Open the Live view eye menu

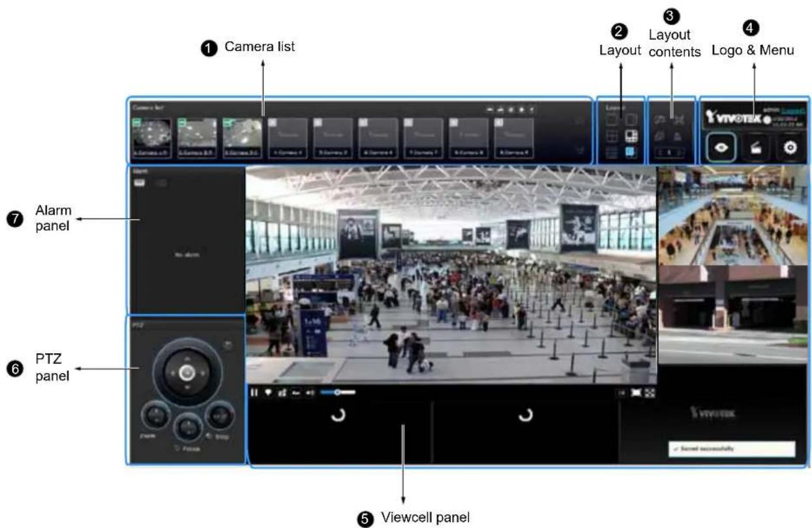721,148
